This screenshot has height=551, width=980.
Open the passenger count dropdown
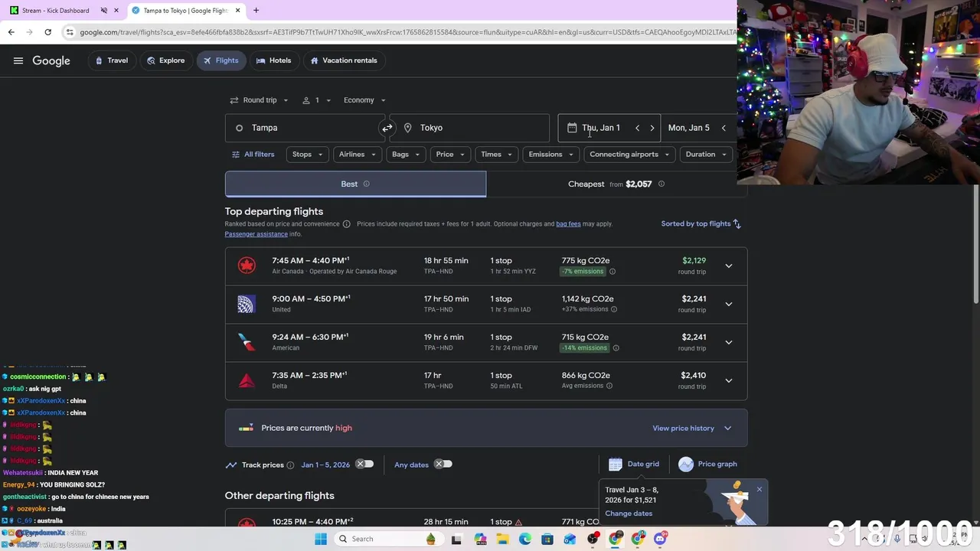coord(316,100)
